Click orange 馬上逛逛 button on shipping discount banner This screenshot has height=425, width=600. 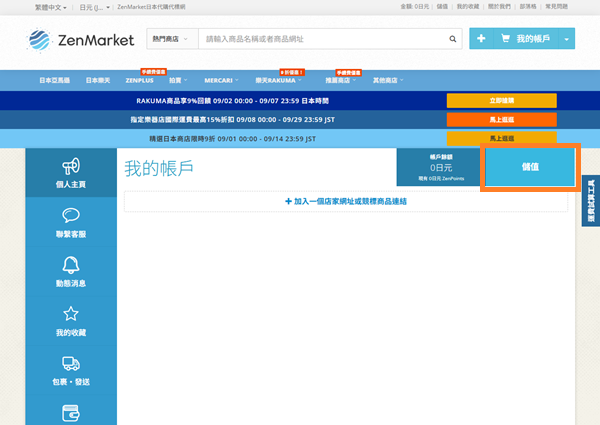click(502, 120)
